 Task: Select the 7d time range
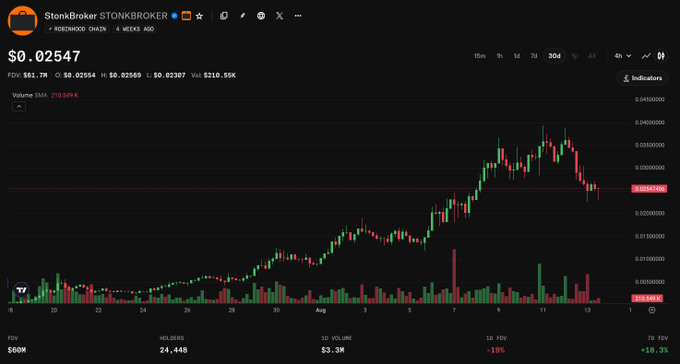pyautogui.click(x=534, y=56)
